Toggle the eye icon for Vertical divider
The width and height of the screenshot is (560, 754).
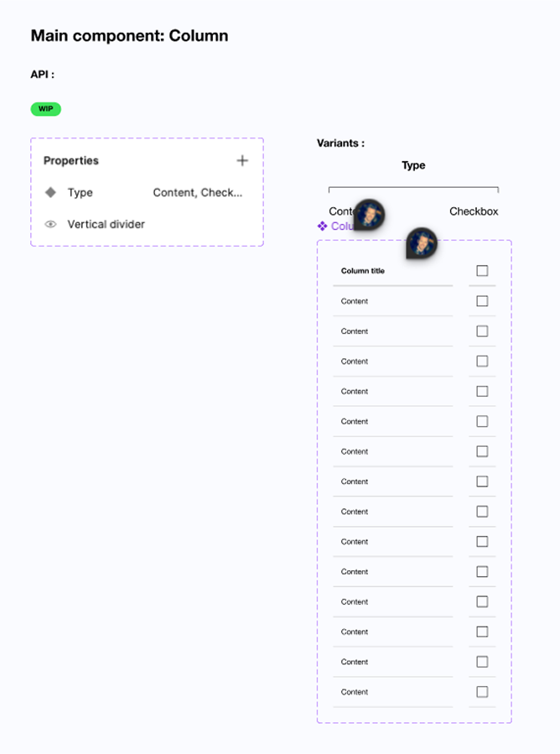point(50,224)
